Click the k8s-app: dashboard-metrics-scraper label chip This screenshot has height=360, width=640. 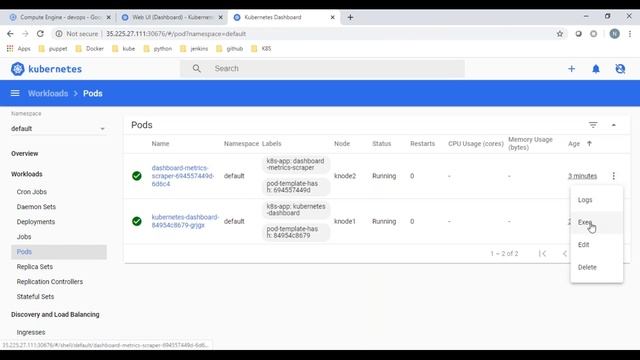point(296,164)
